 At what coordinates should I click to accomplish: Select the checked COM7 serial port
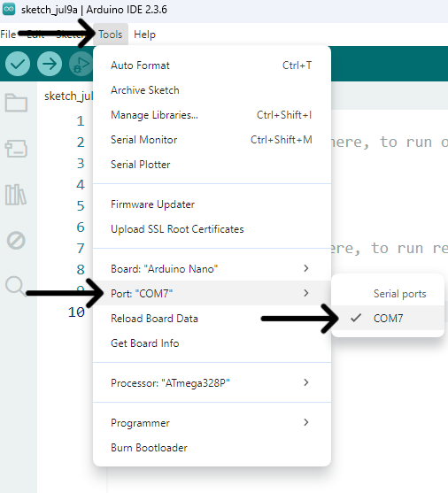tap(388, 318)
